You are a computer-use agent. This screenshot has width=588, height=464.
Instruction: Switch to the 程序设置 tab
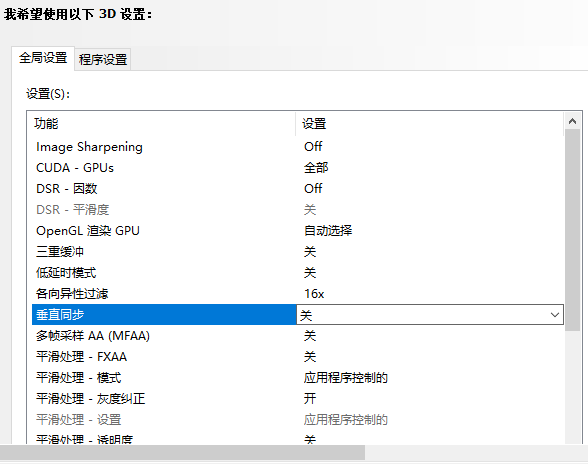point(103,59)
